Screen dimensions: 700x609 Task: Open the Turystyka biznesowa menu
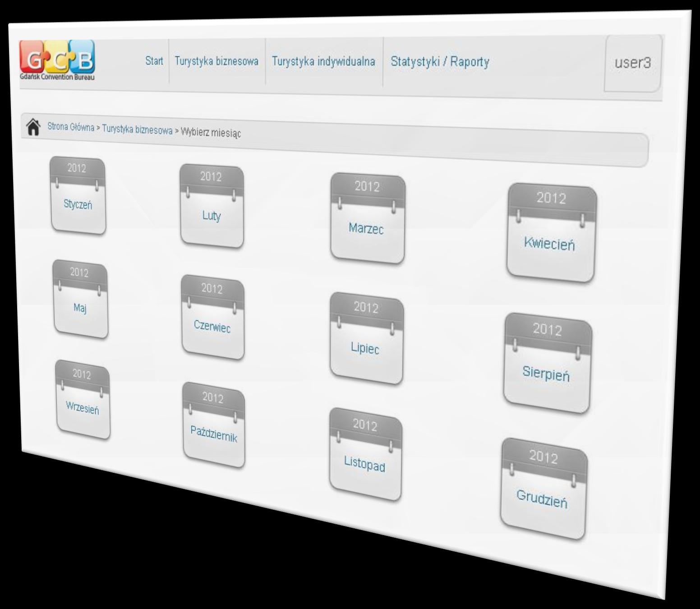(216, 61)
